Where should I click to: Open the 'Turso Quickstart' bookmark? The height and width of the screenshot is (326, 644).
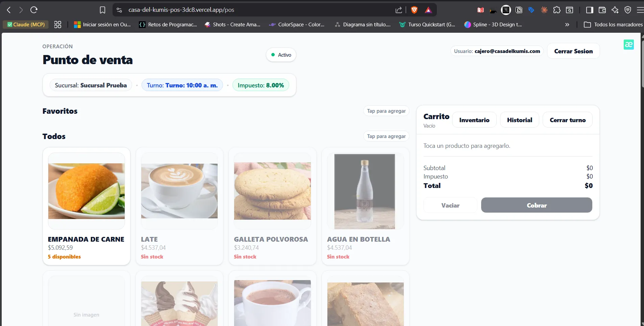(x=427, y=25)
